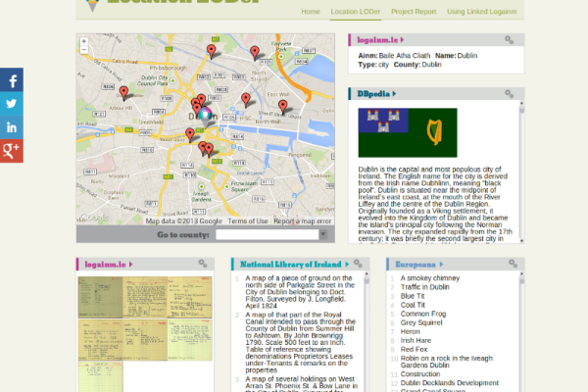This screenshot has height=392, width=588.
Task: Expand arrow beside DBpedia heading
Action: click(x=394, y=94)
